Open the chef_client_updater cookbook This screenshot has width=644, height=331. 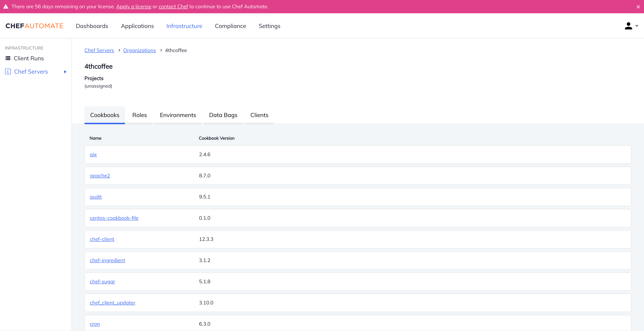(112, 302)
